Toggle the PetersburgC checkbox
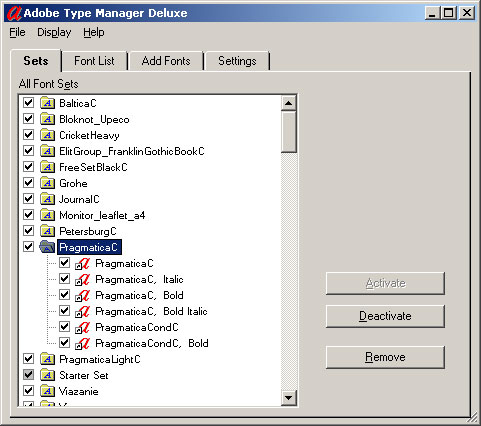The image size is (481, 426). point(29,231)
